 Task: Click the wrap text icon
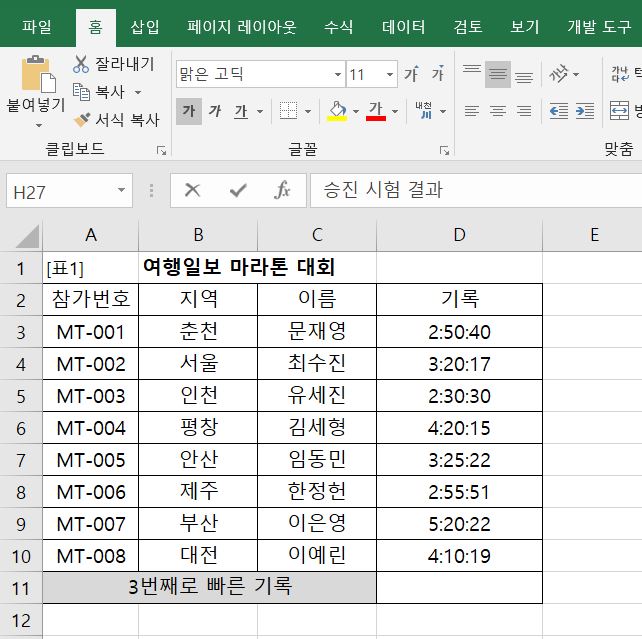[x=620, y=74]
